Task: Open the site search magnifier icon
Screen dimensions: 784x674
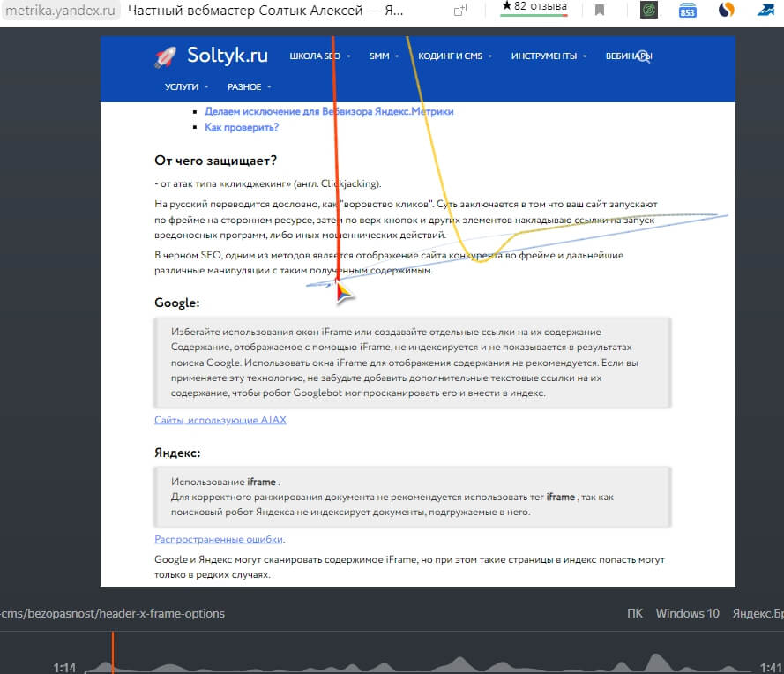Action: (644, 56)
